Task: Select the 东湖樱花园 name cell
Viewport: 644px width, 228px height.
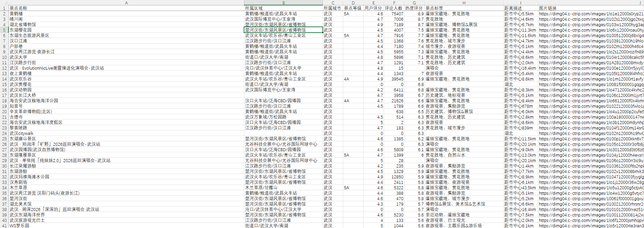Action: coord(126,30)
